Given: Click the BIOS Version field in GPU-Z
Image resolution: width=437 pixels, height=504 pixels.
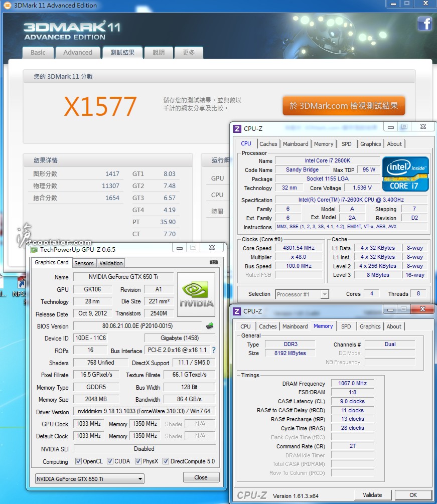Looking at the screenshot, I should [137, 326].
